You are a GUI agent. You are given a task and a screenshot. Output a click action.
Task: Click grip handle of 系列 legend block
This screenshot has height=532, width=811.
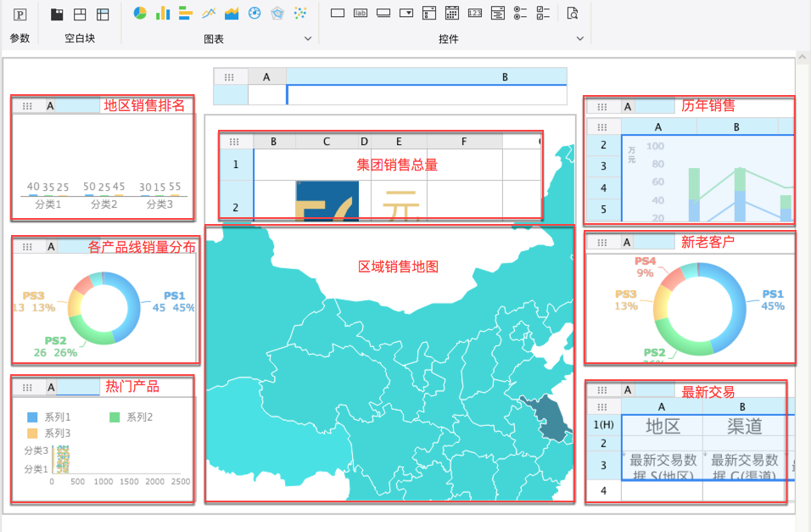[27, 388]
